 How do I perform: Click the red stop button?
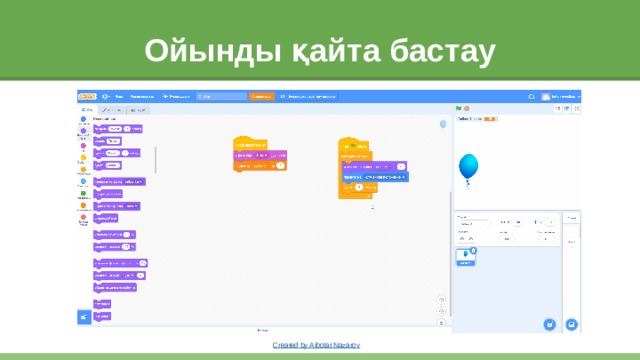[467, 109]
